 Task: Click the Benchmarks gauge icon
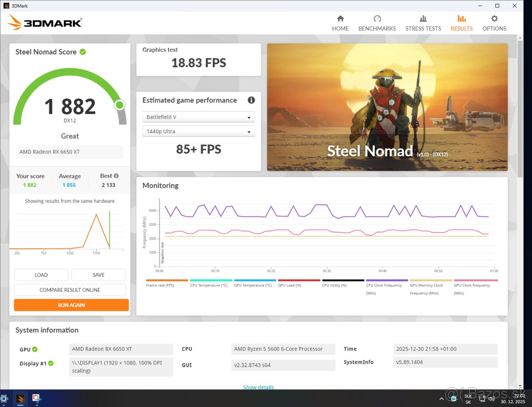click(377, 19)
